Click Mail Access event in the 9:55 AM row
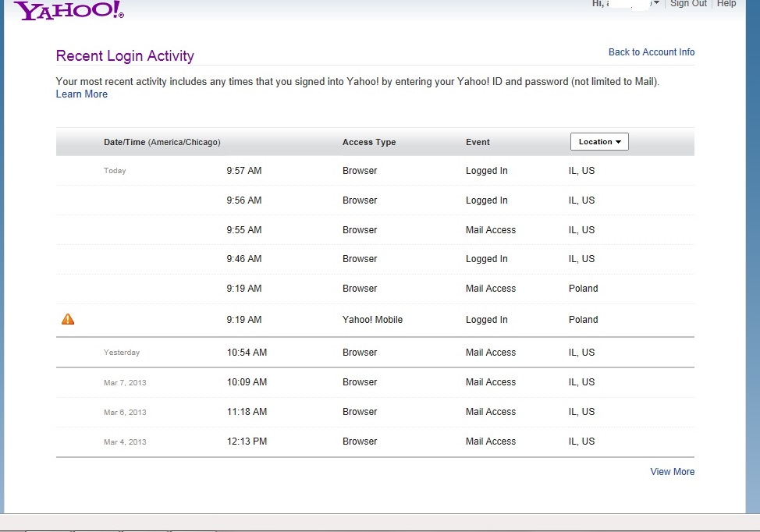760x532 pixels. point(491,229)
